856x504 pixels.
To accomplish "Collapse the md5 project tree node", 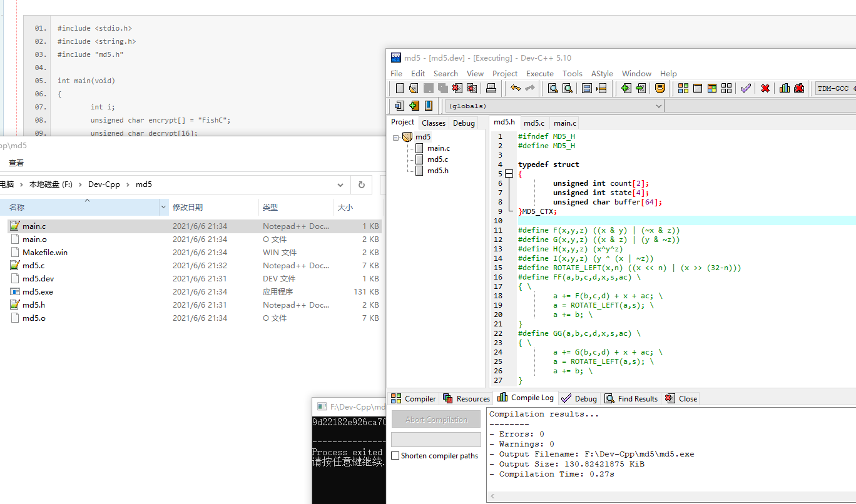I will [x=395, y=137].
